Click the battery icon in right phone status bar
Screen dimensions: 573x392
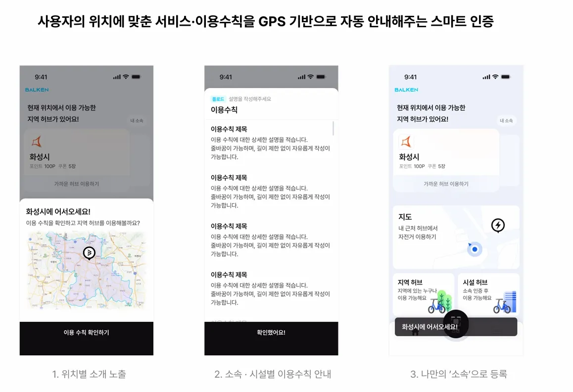click(506, 77)
